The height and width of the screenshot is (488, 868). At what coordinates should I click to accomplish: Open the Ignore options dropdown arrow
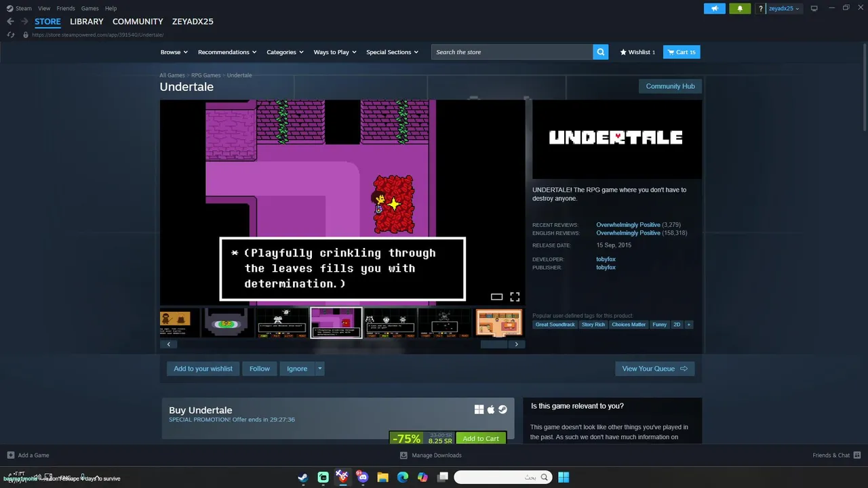tap(320, 369)
